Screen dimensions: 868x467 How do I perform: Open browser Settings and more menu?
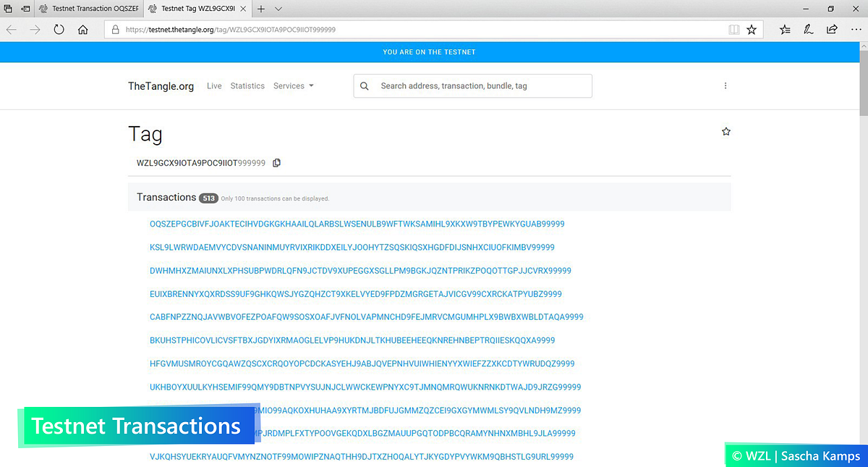(x=855, y=30)
